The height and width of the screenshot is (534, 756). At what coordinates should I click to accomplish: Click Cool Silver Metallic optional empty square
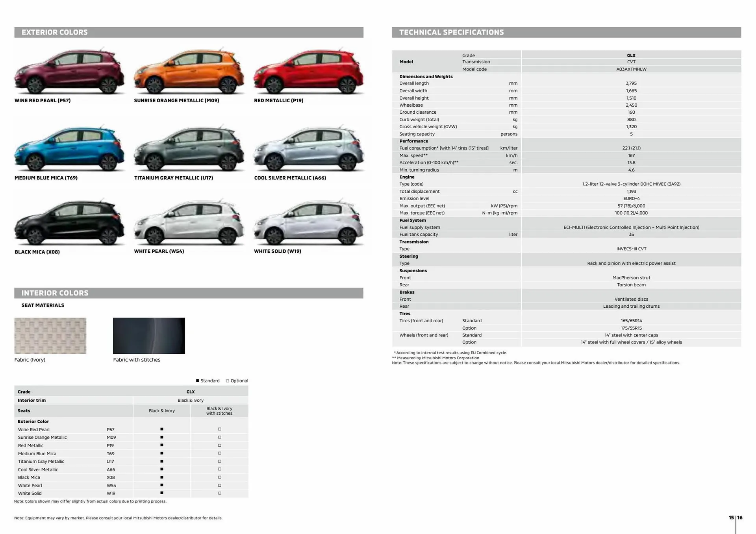pyautogui.click(x=220, y=469)
